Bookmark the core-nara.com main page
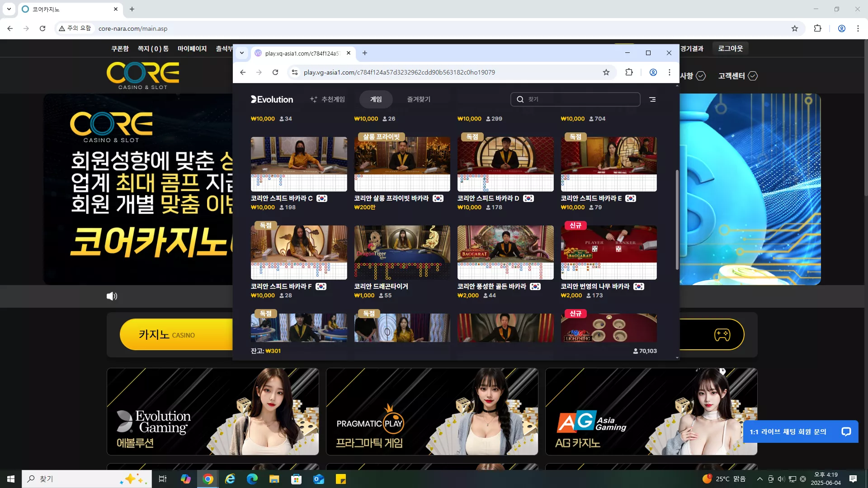 point(795,28)
